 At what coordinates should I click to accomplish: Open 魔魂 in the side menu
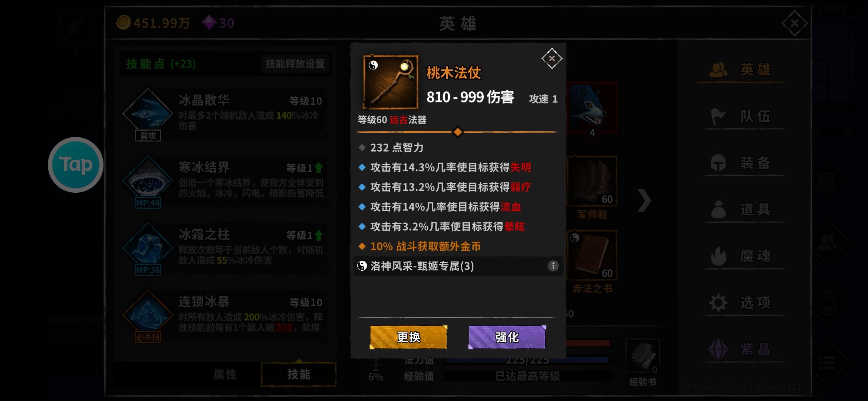click(741, 256)
